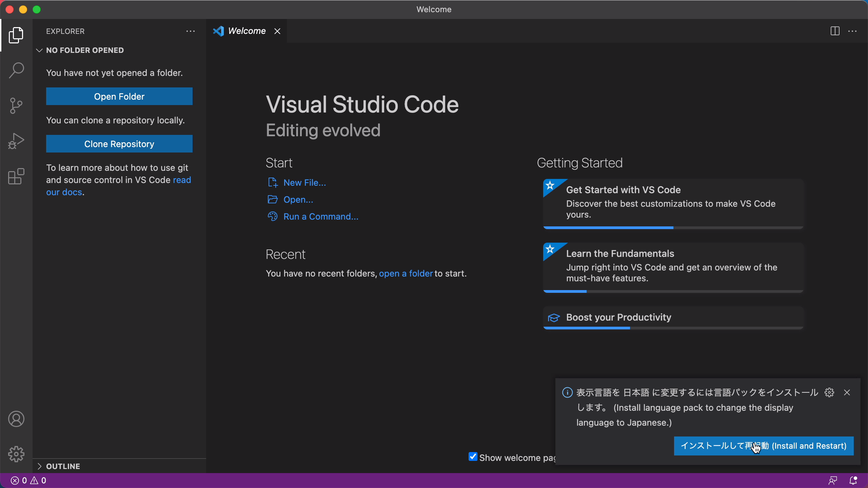Uncheck Show welcome page on startup

coord(473,456)
